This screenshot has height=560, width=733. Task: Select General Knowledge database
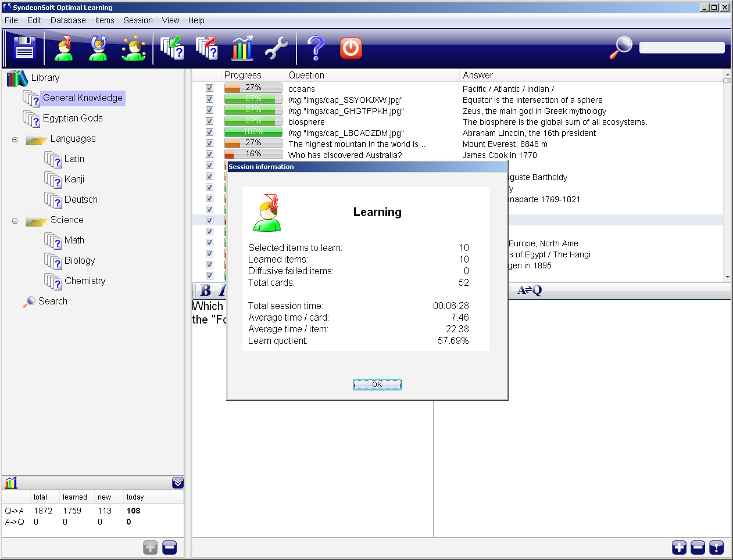[x=83, y=98]
